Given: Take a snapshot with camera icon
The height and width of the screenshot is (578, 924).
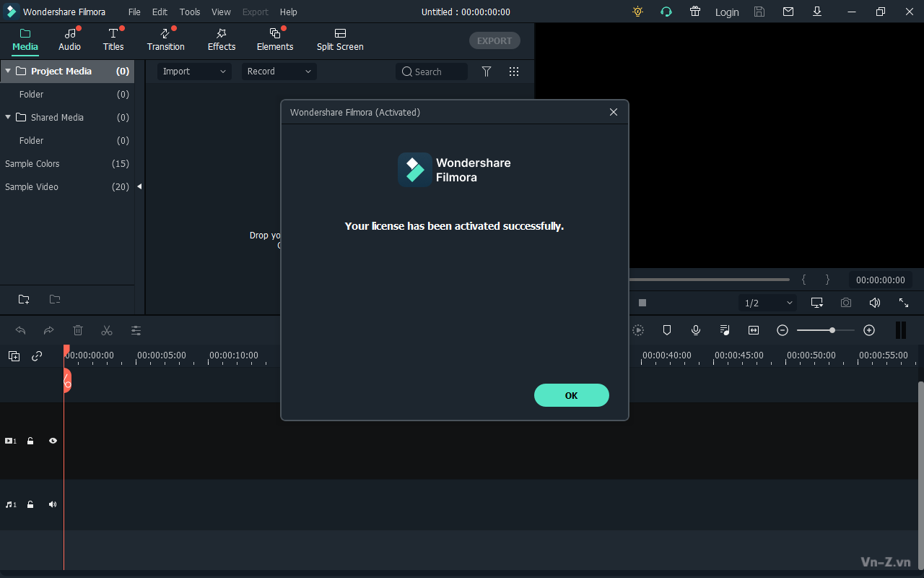Looking at the screenshot, I should 846,303.
